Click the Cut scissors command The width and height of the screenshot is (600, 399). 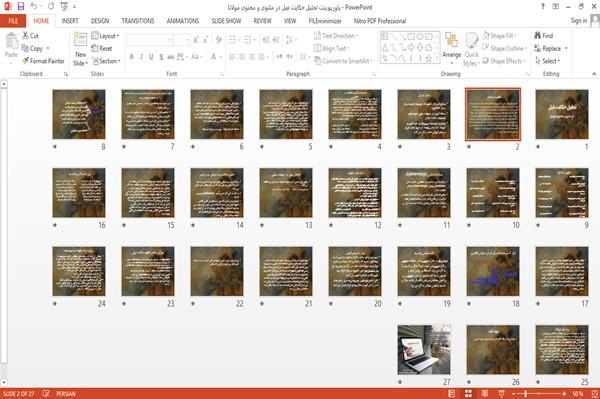pos(30,36)
